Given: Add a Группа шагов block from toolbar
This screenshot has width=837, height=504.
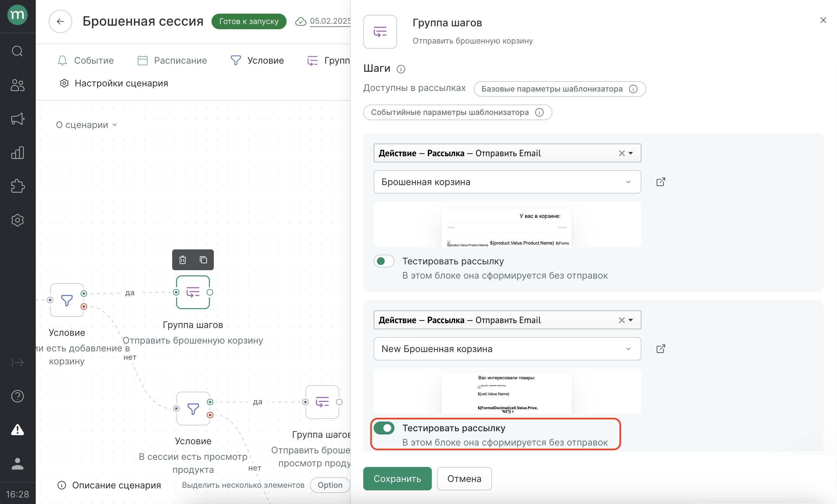Looking at the screenshot, I should tap(328, 61).
